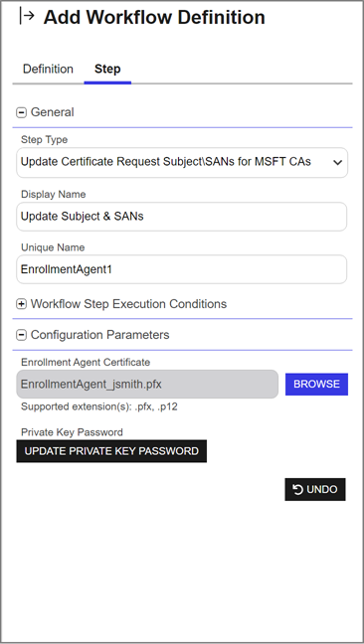Switch to the Definition tab
Image resolution: width=364 pixels, height=644 pixels.
coord(48,69)
